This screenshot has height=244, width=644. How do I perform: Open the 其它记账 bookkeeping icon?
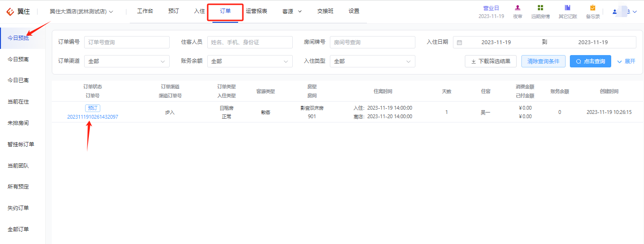click(567, 8)
